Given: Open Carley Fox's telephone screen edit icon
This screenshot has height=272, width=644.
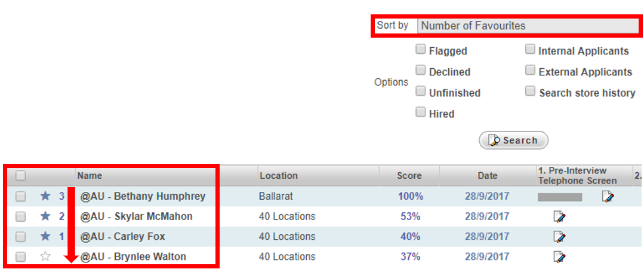Looking at the screenshot, I should coord(559,237).
